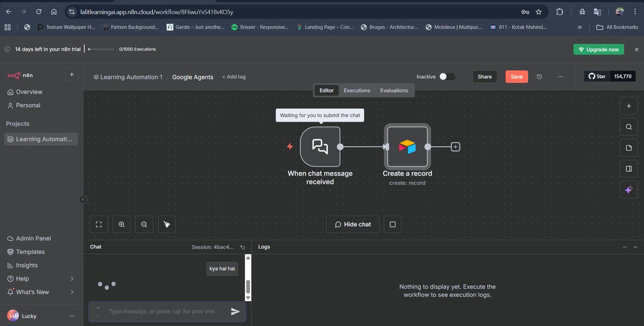Select the Airtable Create a record node
The width and height of the screenshot is (644, 326).
tap(407, 146)
